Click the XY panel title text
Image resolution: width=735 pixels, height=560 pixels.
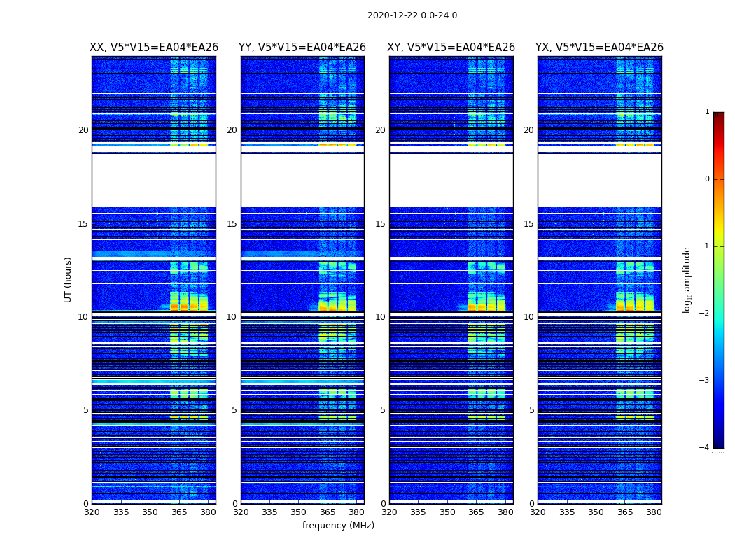(451, 48)
